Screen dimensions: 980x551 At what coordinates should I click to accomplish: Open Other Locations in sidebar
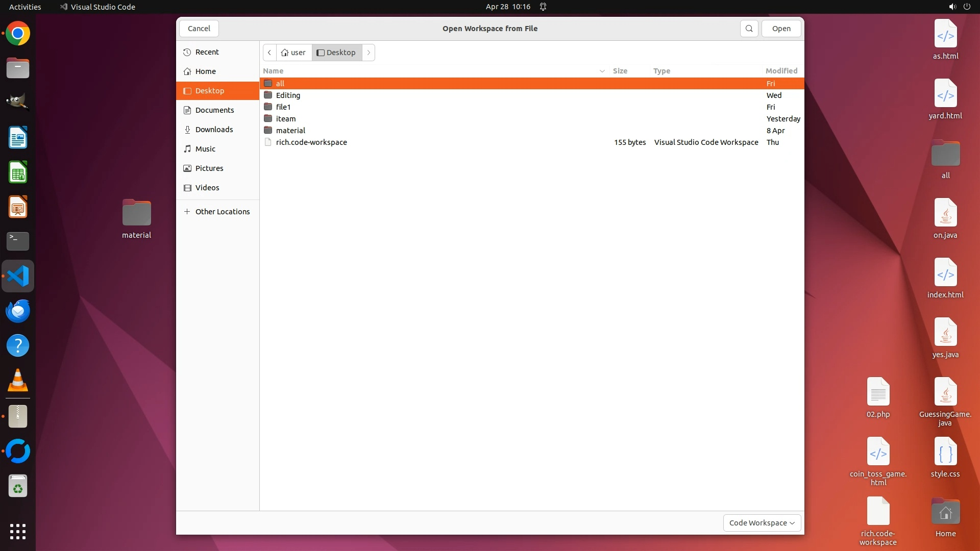click(x=222, y=212)
